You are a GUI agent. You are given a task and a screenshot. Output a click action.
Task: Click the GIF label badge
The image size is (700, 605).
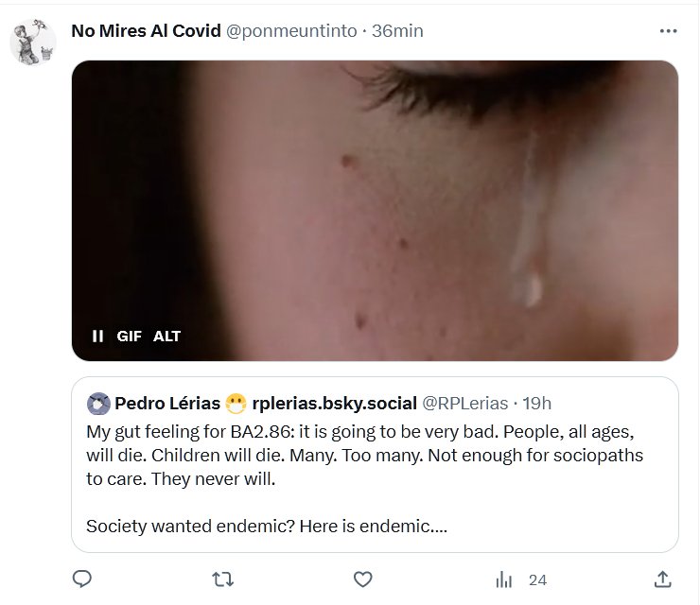pyautogui.click(x=129, y=336)
